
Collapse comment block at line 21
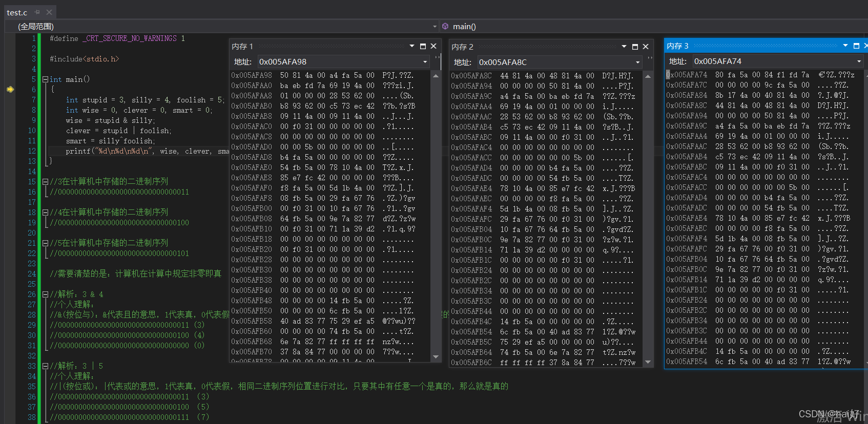point(45,243)
